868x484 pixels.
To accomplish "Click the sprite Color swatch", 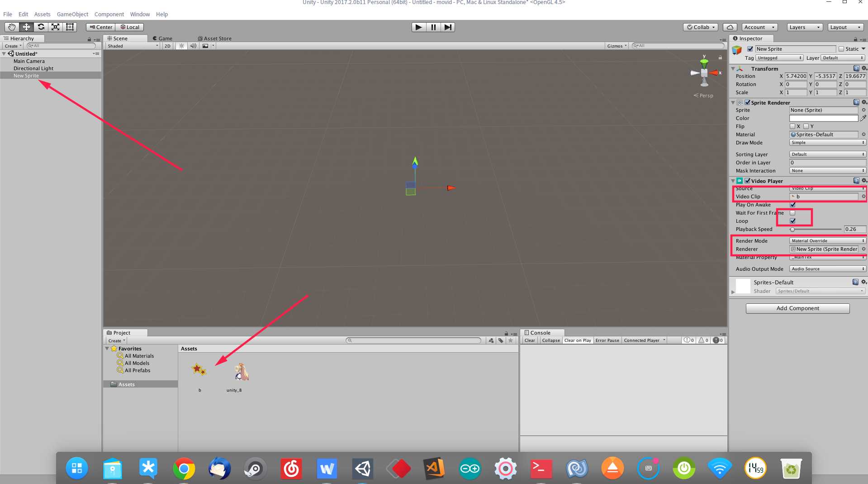I will pos(824,118).
